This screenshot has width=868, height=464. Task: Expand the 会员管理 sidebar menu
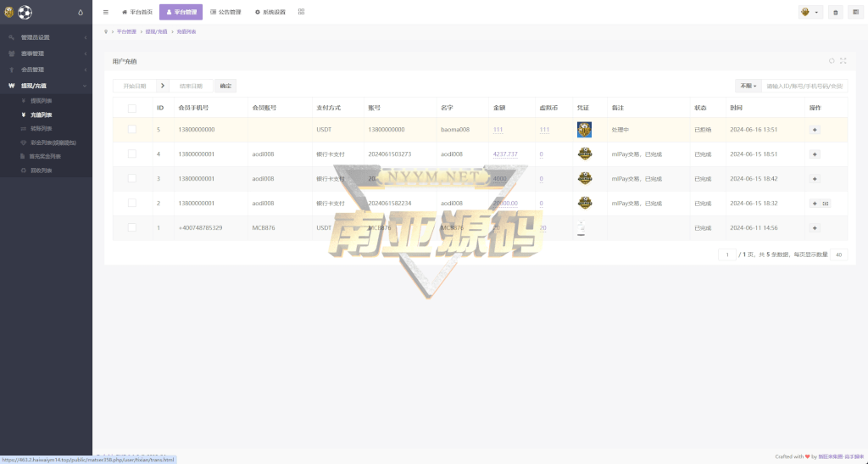click(x=46, y=70)
